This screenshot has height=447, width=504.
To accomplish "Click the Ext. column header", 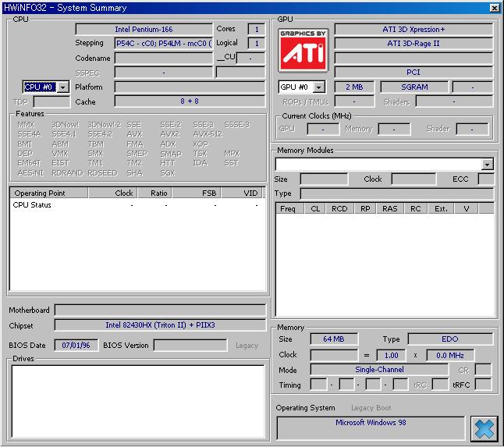I will point(441,208).
